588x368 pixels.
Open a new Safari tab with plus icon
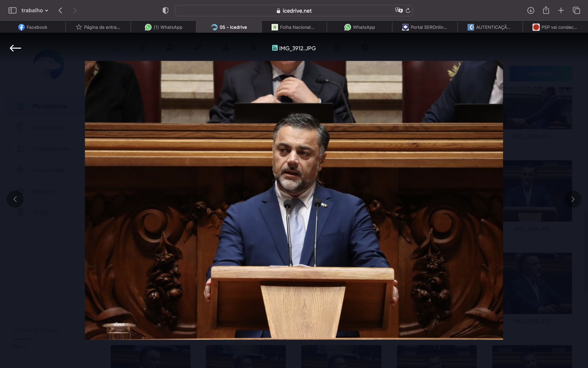tap(561, 10)
